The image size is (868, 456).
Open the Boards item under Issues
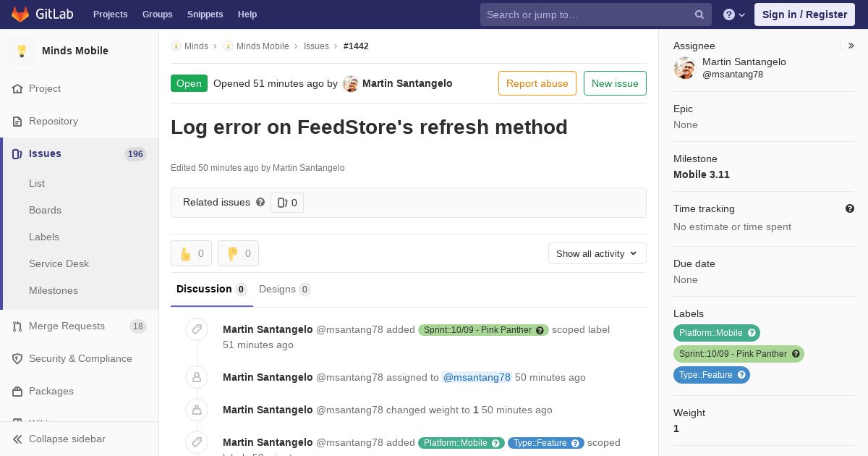[x=45, y=210]
